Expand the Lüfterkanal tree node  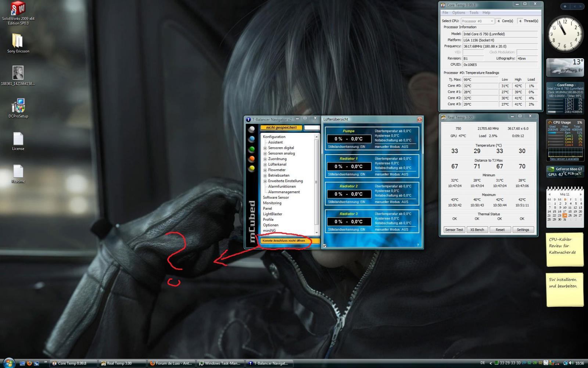265,164
